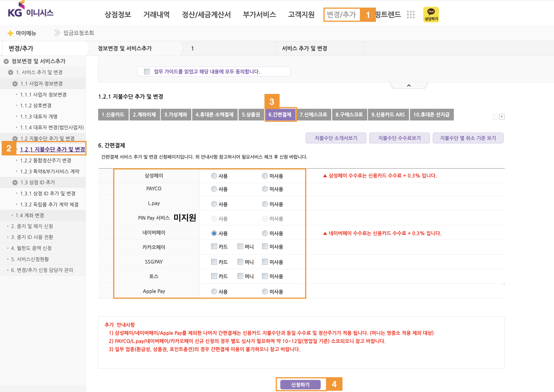Open the 부가서비스 menu
This screenshot has width=554, height=392.
[x=260, y=15]
